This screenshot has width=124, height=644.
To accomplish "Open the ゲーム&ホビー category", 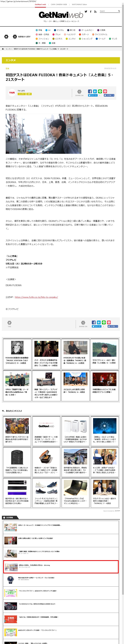I will click(86, 30).
